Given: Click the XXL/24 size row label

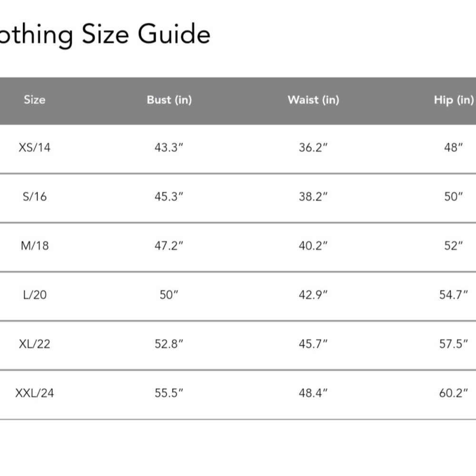Looking at the screenshot, I should pos(35,393).
